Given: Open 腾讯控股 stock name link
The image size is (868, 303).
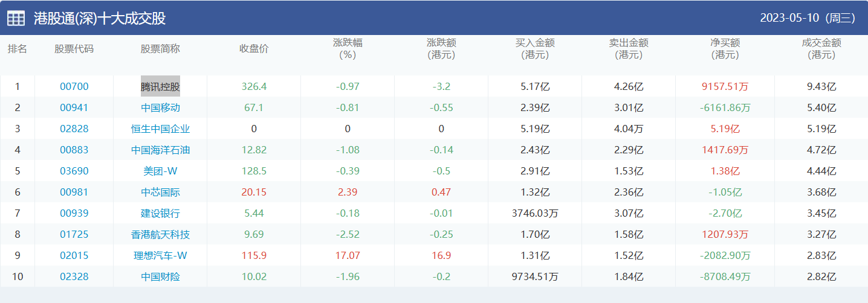Looking at the screenshot, I should 160,86.
